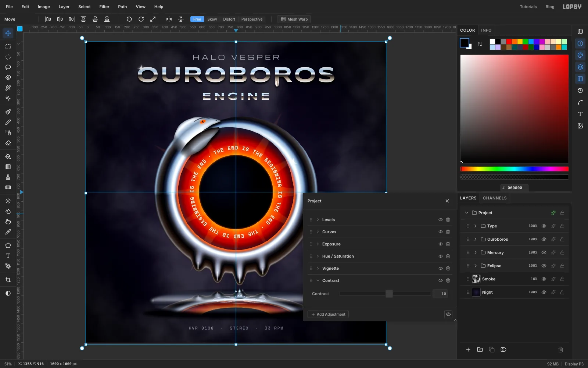588x368 pixels.
Task: Collapse the Project layer group
Action: (x=467, y=213)
